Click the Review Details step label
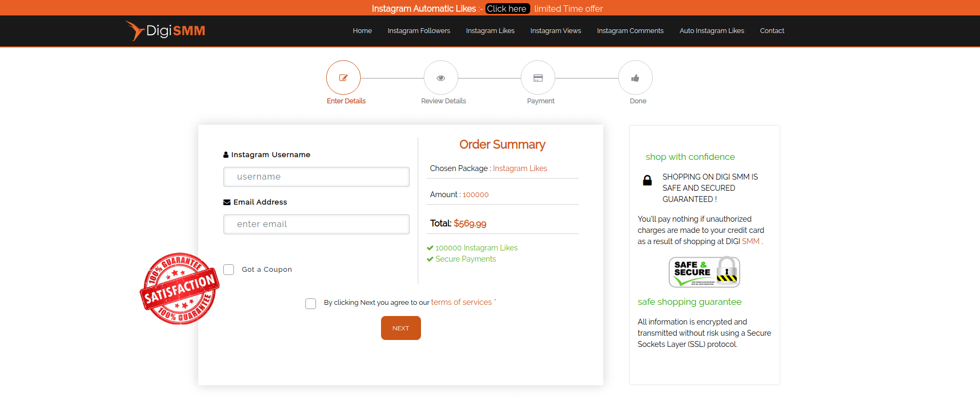 443,101
